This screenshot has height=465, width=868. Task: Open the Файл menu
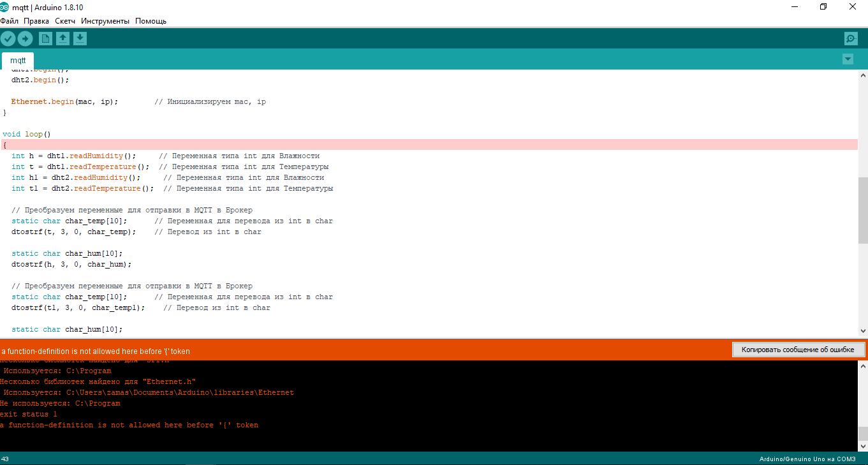[9, 20]
